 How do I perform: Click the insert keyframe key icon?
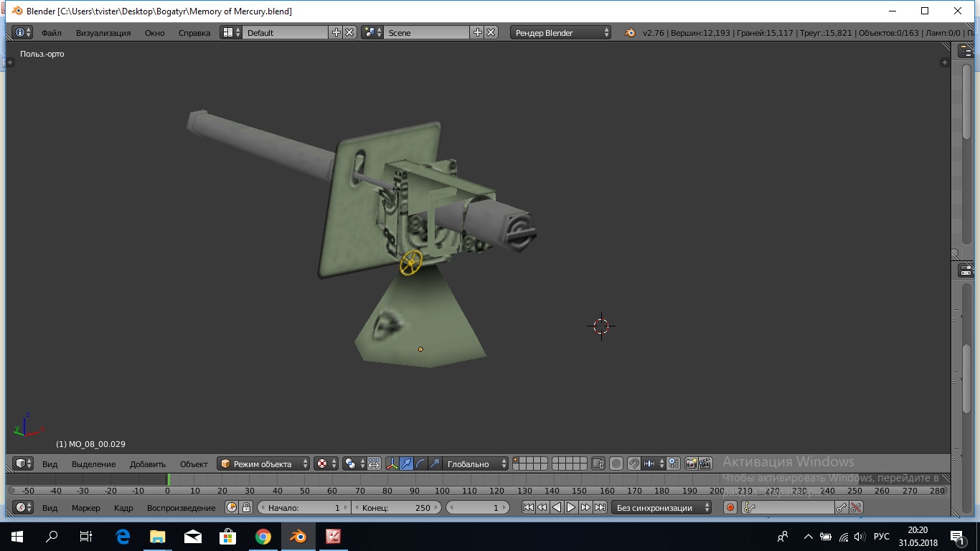(x=842, y=508)
